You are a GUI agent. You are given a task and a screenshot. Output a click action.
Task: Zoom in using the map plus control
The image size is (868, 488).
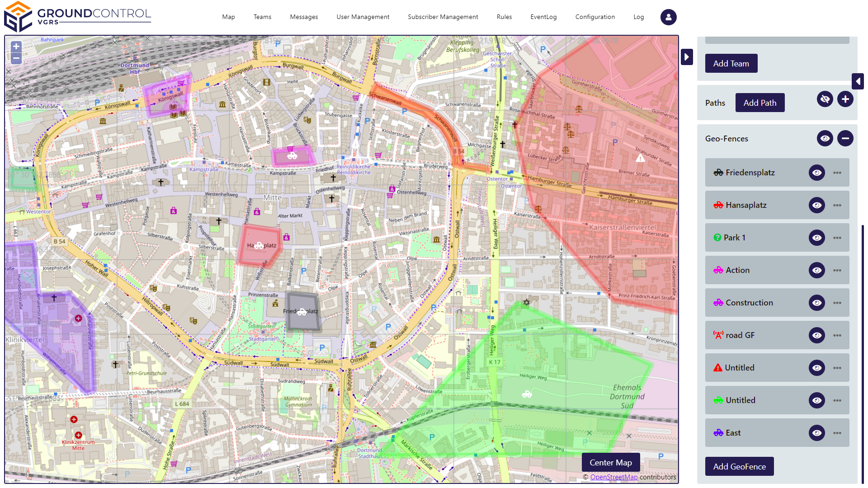pos(16,46)
